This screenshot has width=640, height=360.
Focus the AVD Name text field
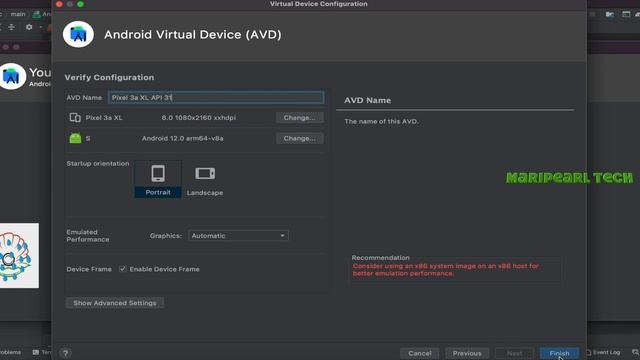click(x=216, y=98)
